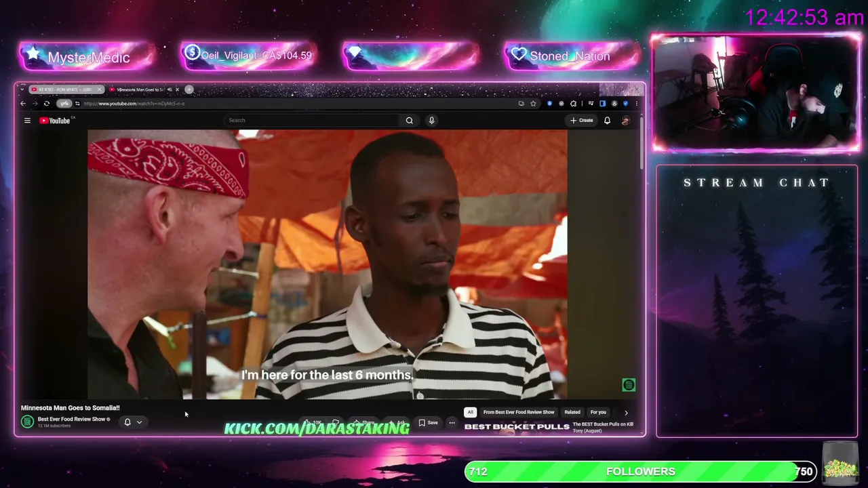Close the first RON WHITE browser tab
The height and width of the screenshot is (488, 868).
tap(99, 89)
